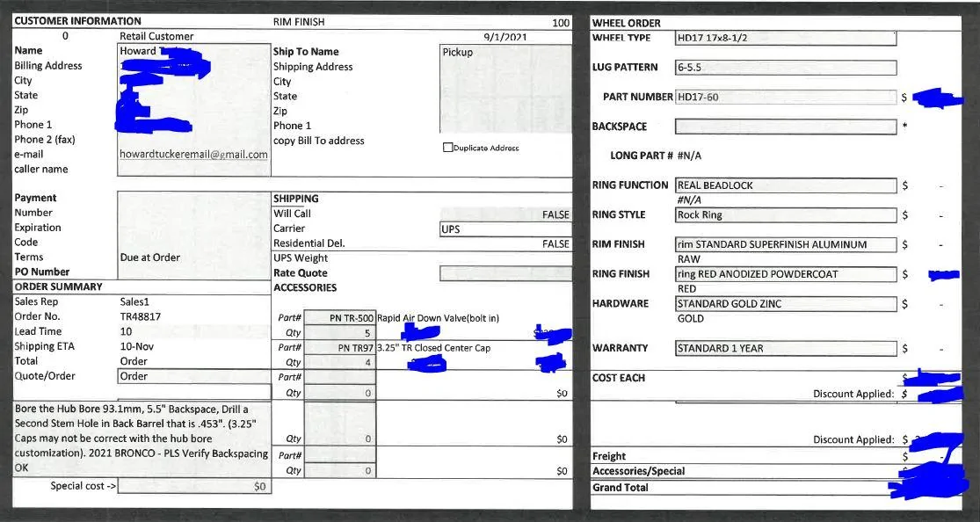Click the Will Call value FALSE
Viewport: 980px width, 522px height.
[x=555, y=214]
